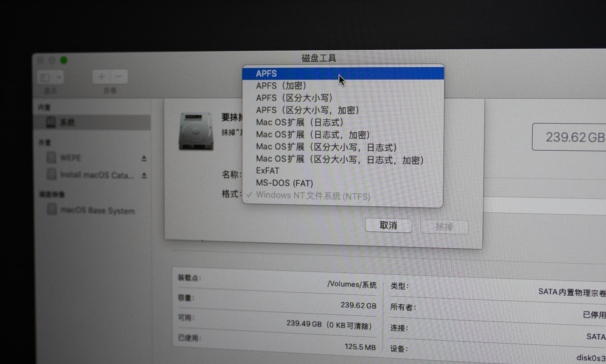Select the APFS（加密）encrypted option
This screenshot has height=364, width=606.
point(281,86)
